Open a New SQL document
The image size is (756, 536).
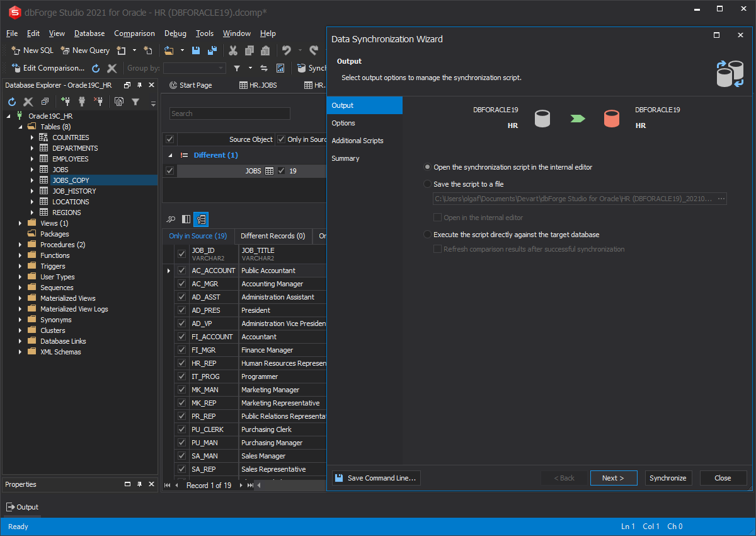[31, 50]
